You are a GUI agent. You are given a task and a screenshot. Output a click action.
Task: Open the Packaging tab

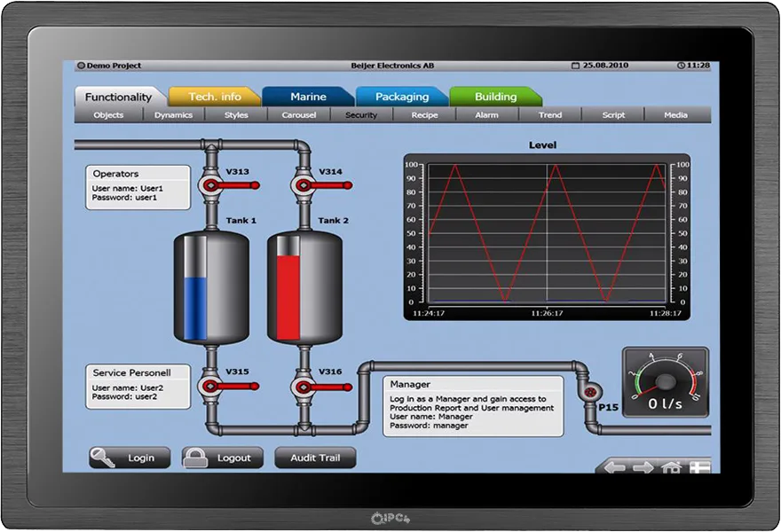[x=401, y=97]
